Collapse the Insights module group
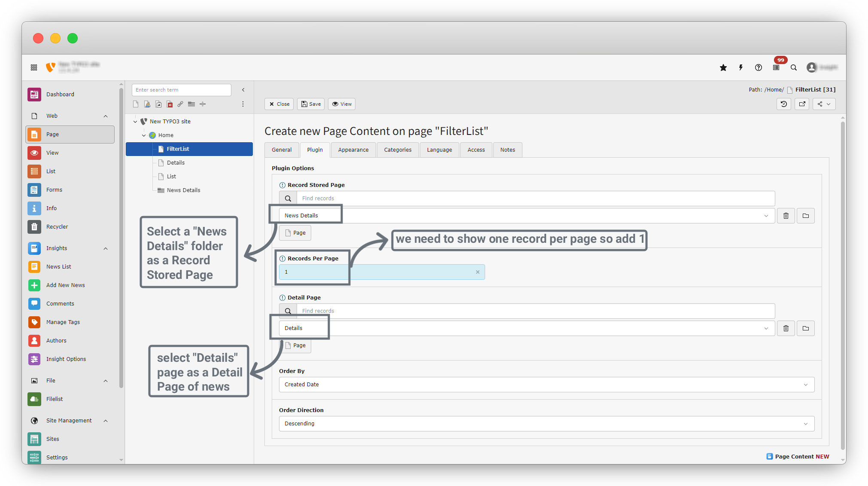The image size is (868, 486). [x=106, y=248]
